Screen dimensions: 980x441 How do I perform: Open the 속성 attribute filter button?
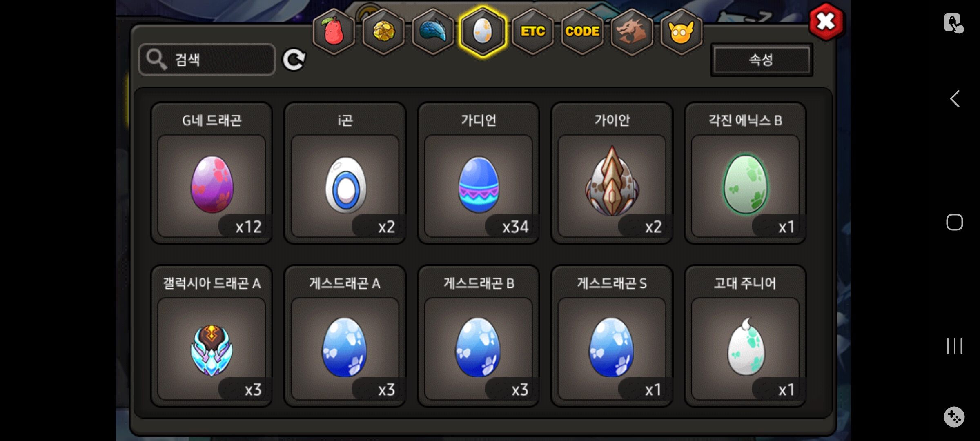[x=762, y=60]
